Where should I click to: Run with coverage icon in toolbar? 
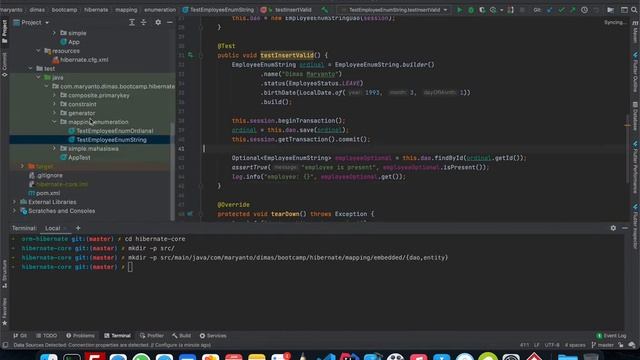(x=482, y=10)
